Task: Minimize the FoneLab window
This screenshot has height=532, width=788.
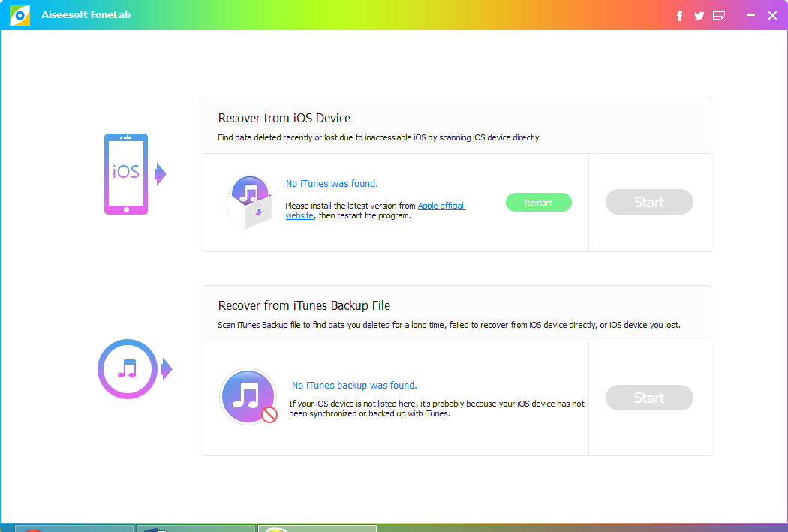Action: (x=751, y=16)
